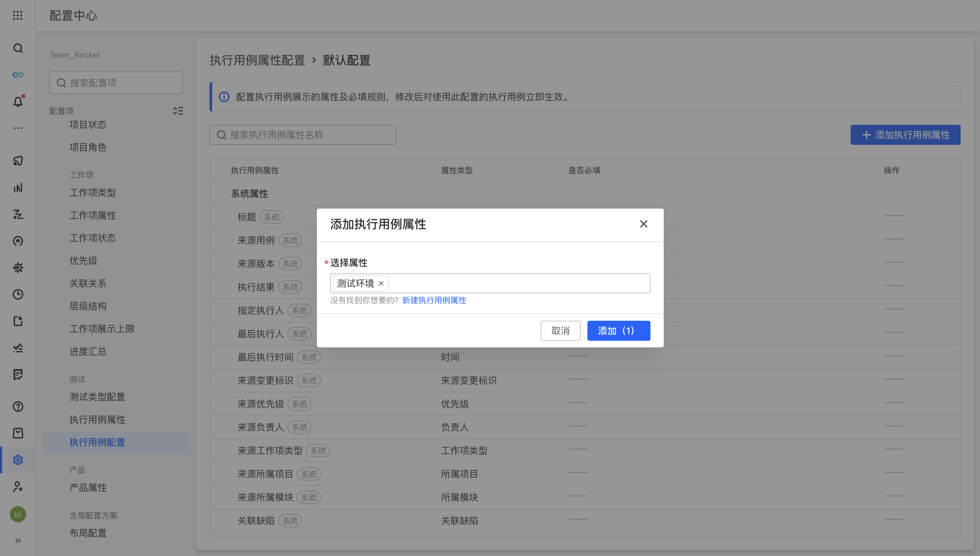Open the help question mark icon
This screenshot has width=980, height=556.
[x=18, y=407]
